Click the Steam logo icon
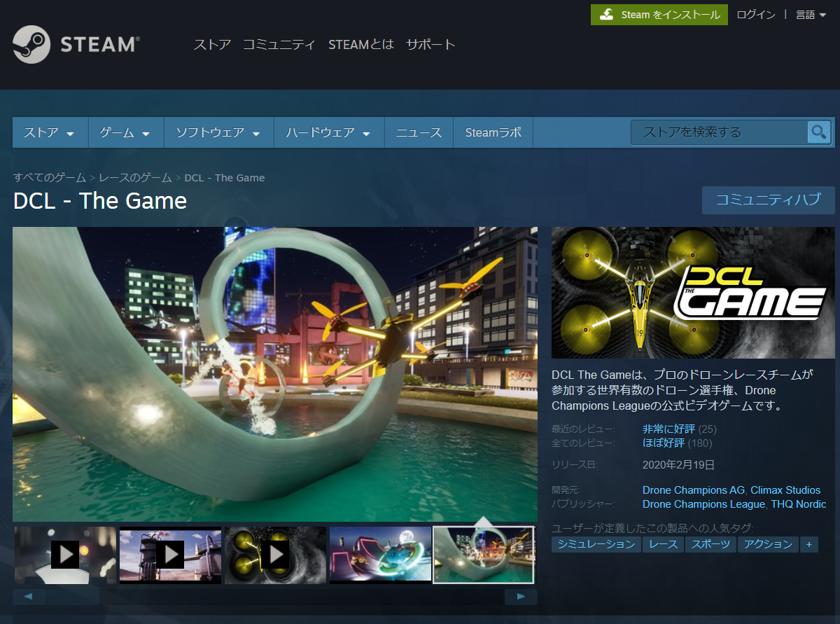The image size is (840, 624). point(34,44)
